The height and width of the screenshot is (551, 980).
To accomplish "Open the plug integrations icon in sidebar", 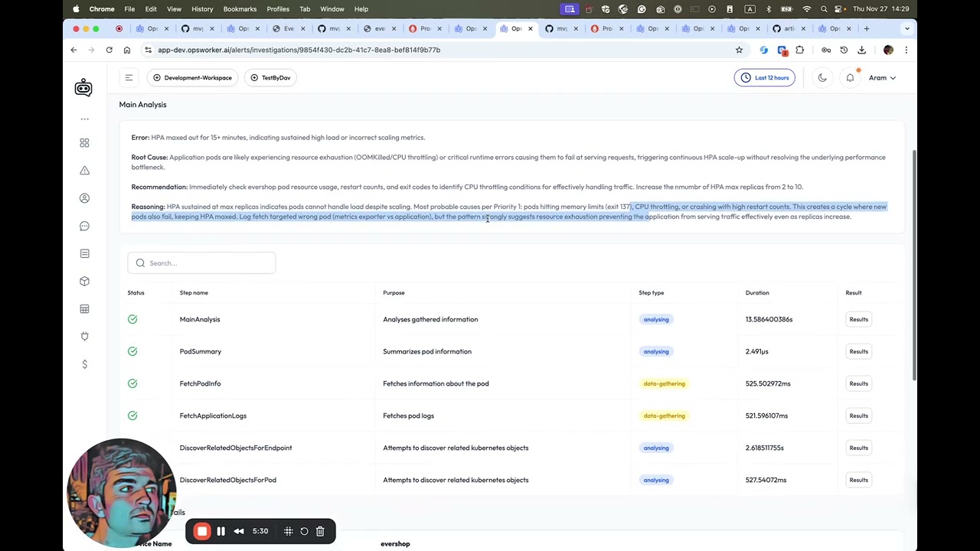I will click(x=84, y=337).
